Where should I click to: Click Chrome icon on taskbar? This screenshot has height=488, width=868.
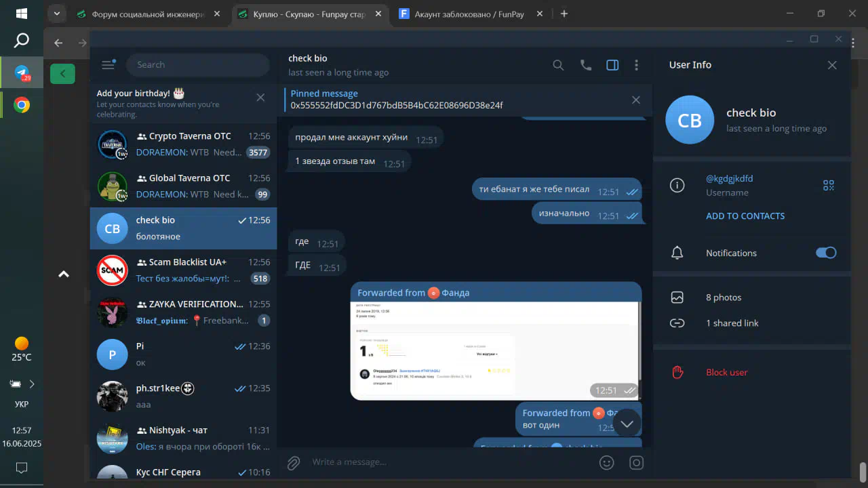coord(22,105)
